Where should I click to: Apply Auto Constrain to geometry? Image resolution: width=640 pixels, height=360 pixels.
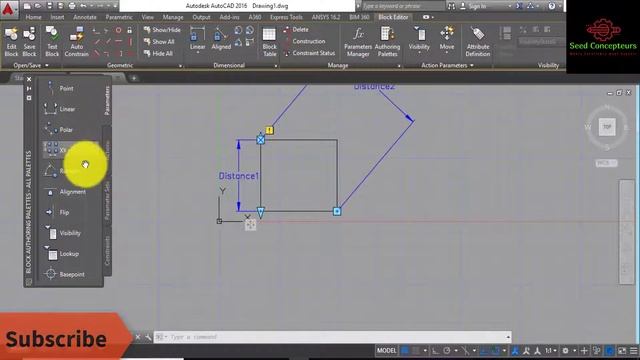[76, 42]
